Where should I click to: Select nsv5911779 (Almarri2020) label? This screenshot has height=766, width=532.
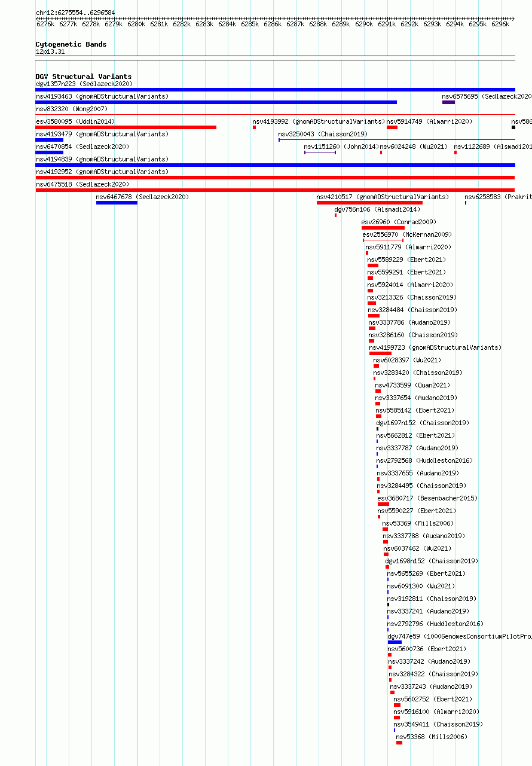pyautogui.click(x=408, y=247)
